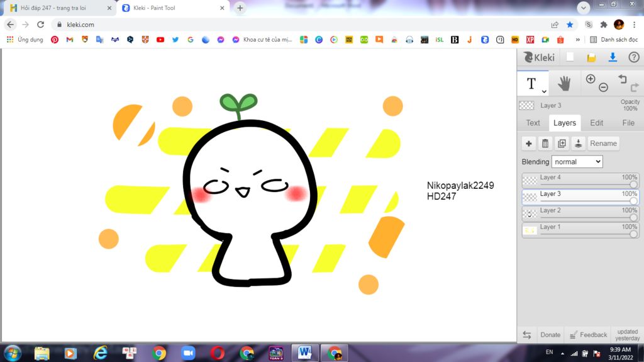Click 'updated yesterday' changelog text

point(627,335)
